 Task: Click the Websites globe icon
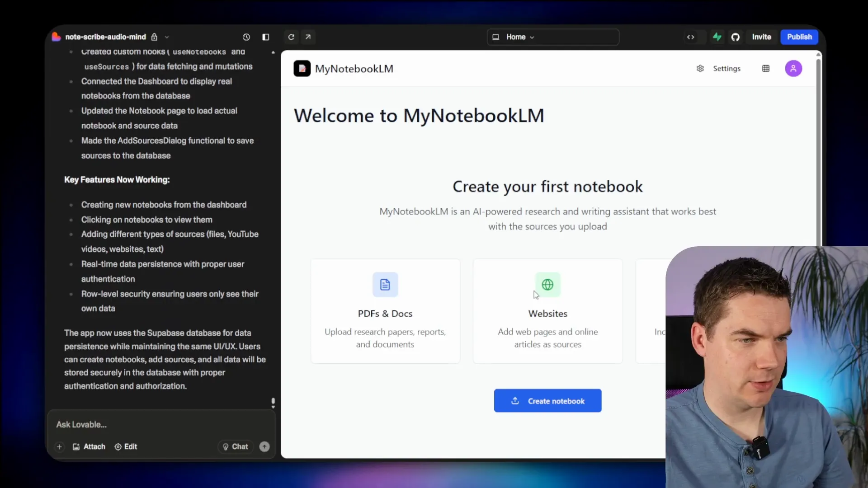pos(547,285)
